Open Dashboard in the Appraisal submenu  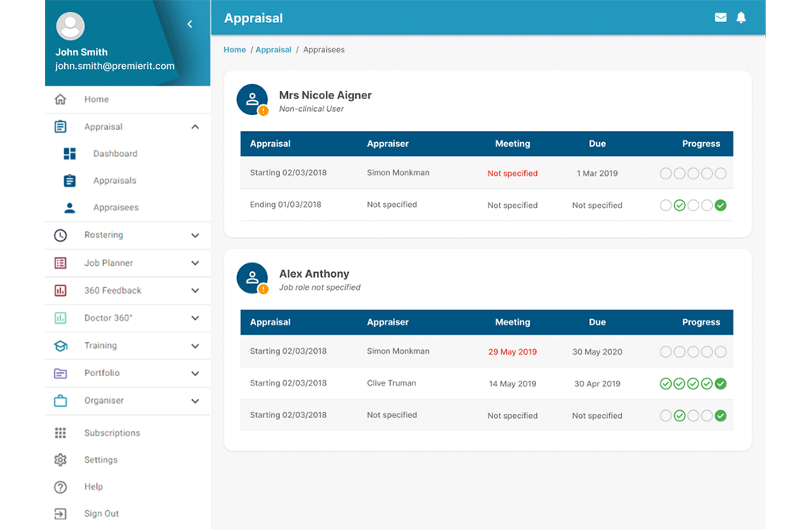click(116, 153)
